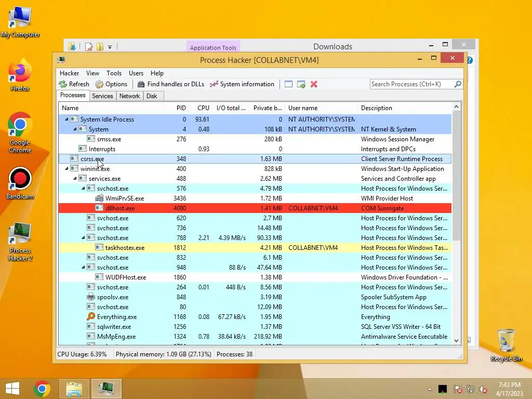Collapse svchost.exe PID 576 node
Screen dimensions: 532x399
[83, 188]
